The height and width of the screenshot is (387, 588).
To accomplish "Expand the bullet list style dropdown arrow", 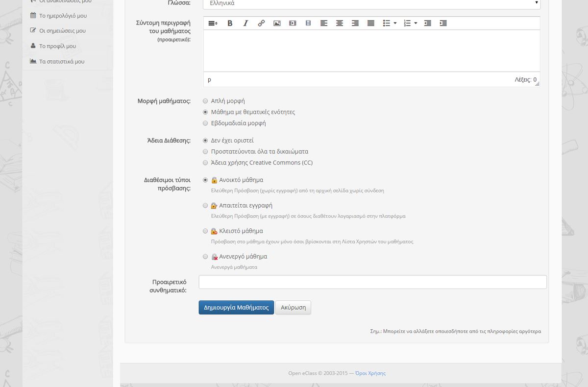I will pyautogui.click(x=395, y=23).
